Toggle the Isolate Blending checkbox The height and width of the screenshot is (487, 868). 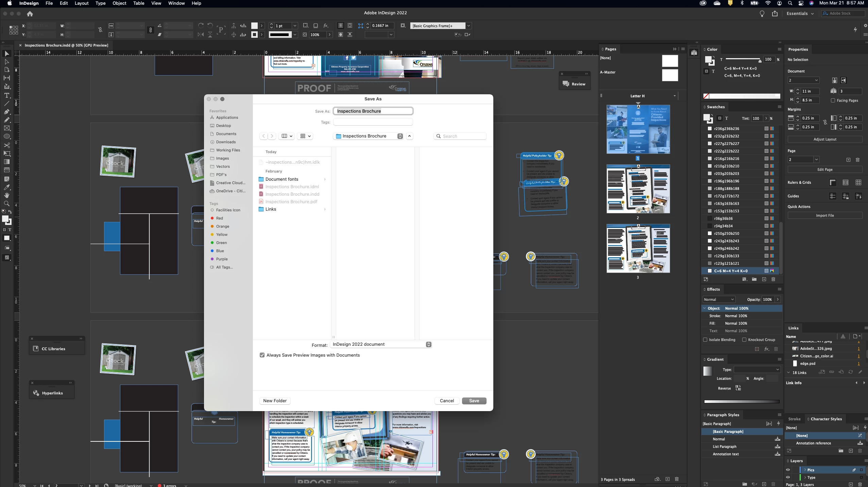[x=705, y=340]
